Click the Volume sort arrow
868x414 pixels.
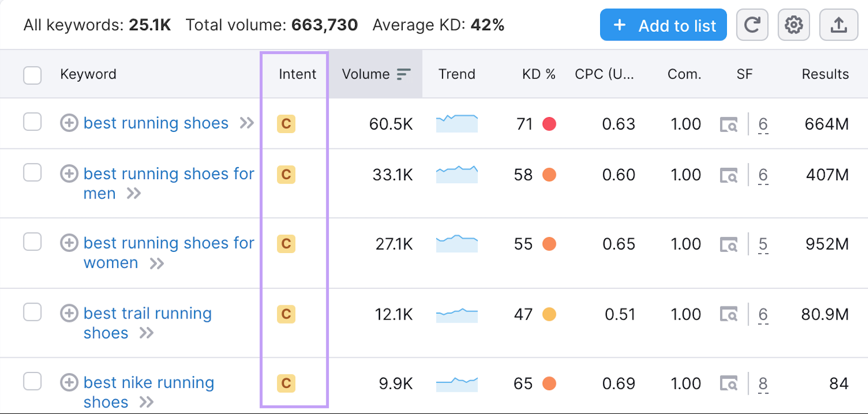coord(404,74)
